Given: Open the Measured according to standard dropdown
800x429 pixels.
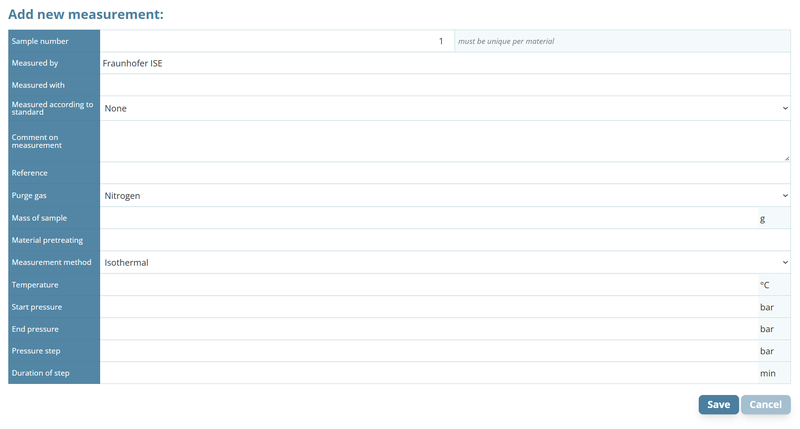Looking at the screenshot, I should pos(444,108).
